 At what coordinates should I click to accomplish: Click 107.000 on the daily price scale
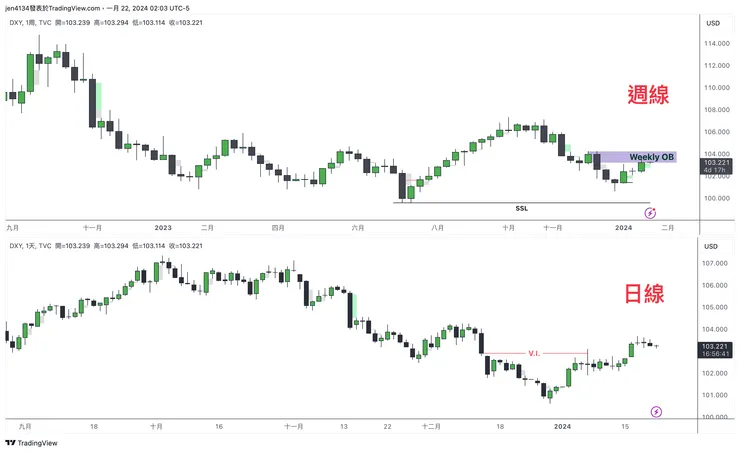coord(713,264)
